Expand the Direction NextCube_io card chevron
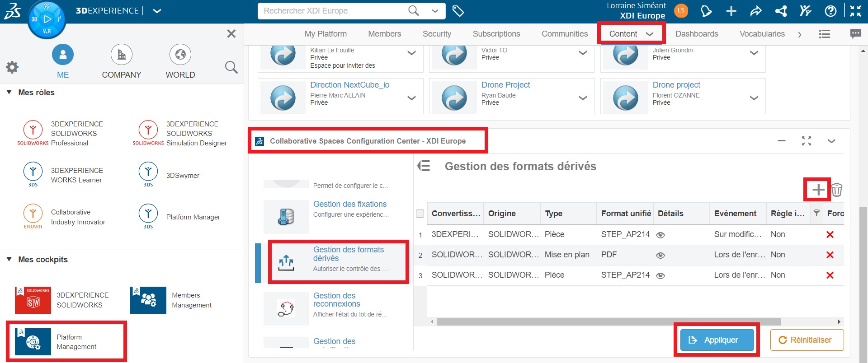 [411, 98]
